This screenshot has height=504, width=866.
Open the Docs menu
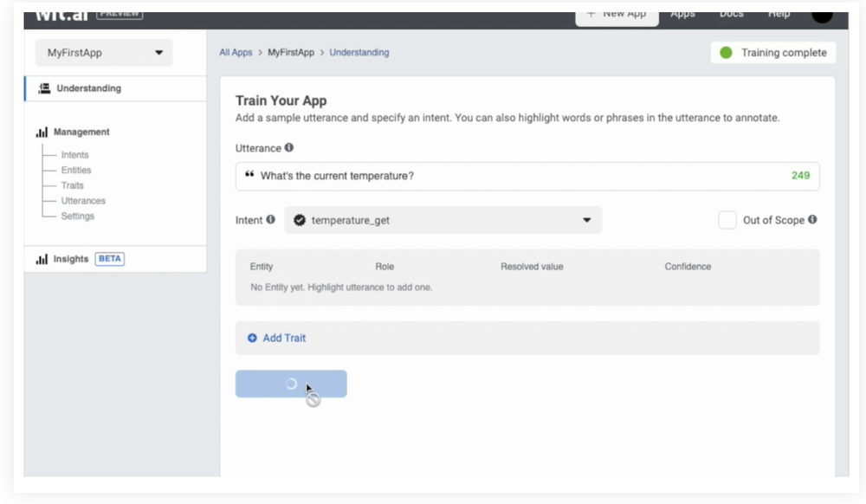click(730, 14)
